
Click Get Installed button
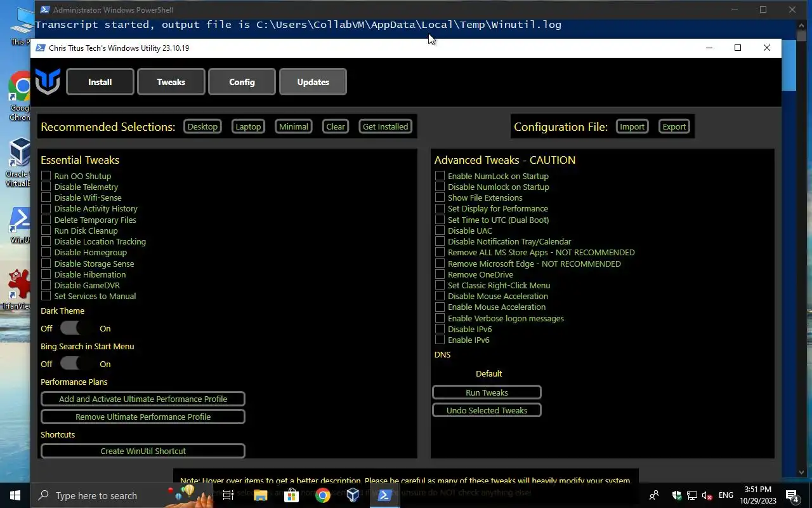(386, 126)
